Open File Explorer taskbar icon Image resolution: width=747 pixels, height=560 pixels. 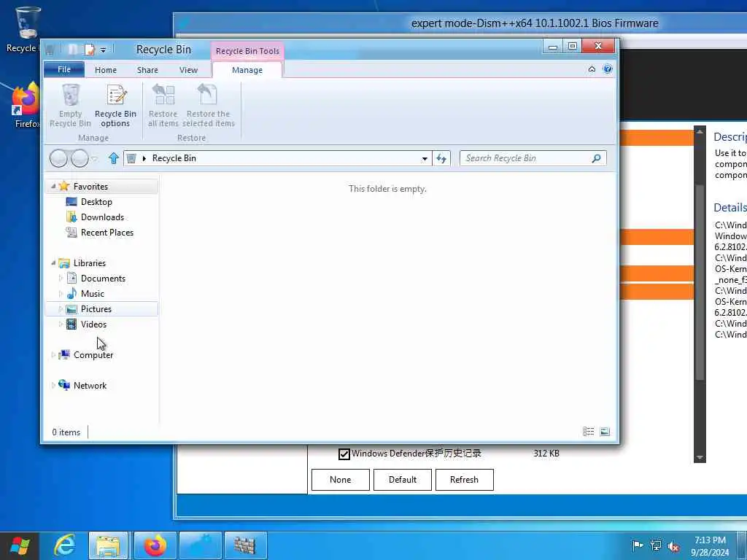tap(108, 545)
